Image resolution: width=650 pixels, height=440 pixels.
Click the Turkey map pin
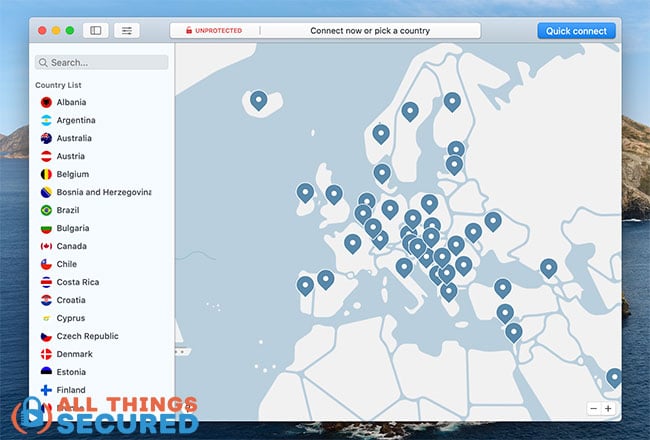click(503, 288)
